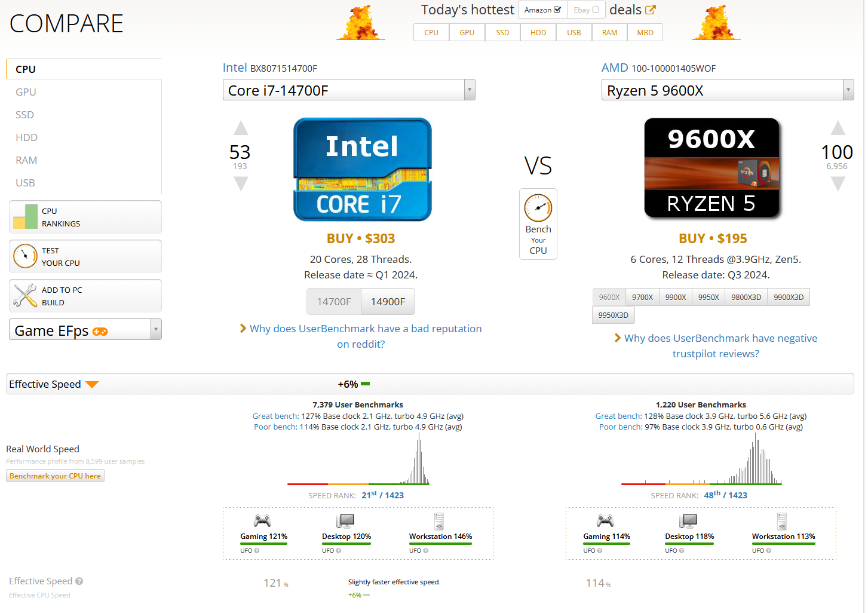Click the Bench Your CPU speedometer icon
Viewport: 868px width, 613px height.
click(x=538, y=208)
